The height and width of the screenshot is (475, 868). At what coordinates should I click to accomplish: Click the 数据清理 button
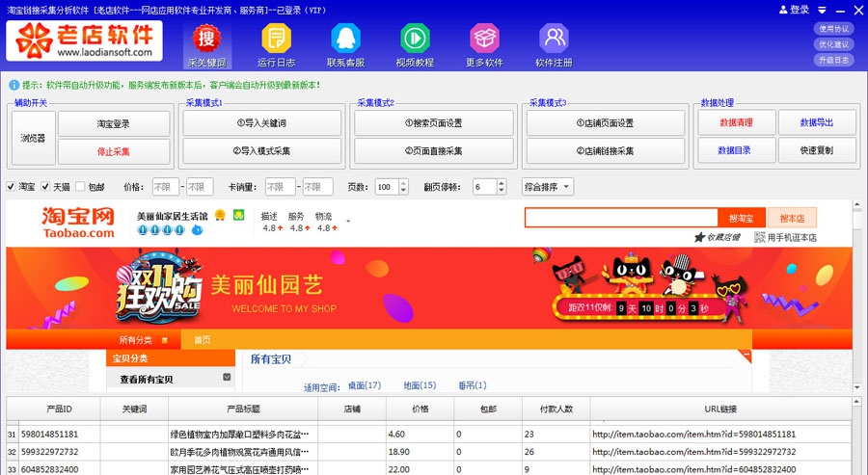pos(736,122)
